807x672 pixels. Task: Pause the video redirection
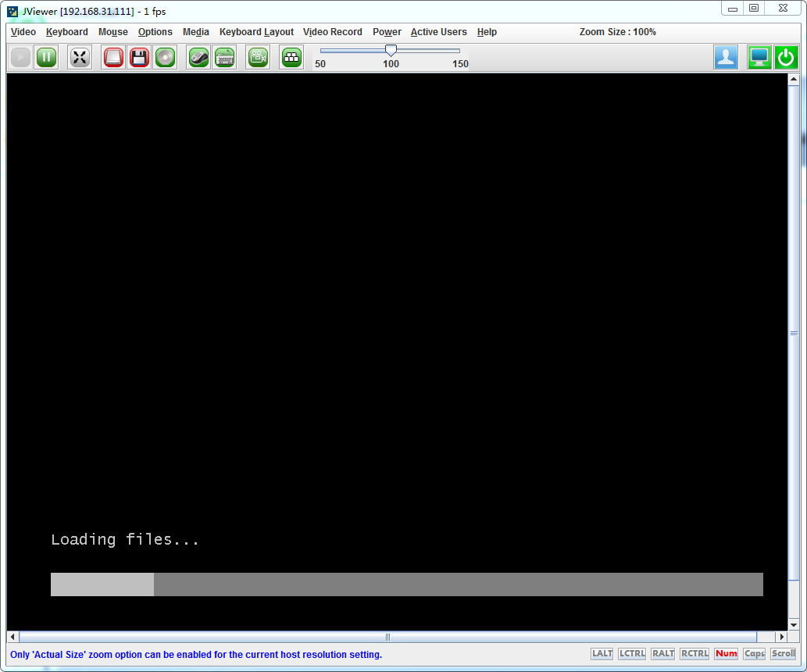(46, 57)
